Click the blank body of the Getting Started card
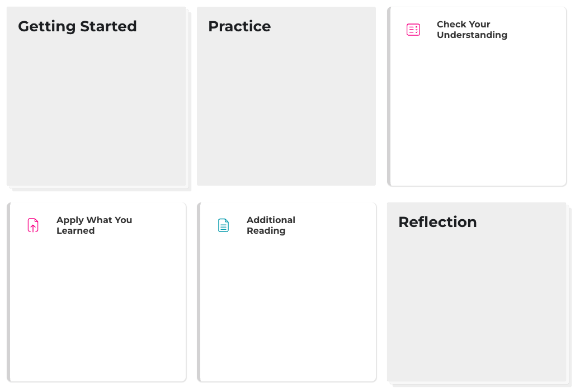 tap(96, 112)
